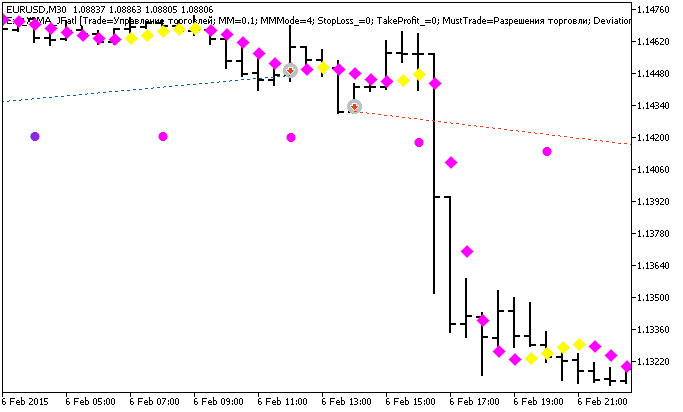
Task: Click the 1.13500 price scale label
Action: point(653,297)
